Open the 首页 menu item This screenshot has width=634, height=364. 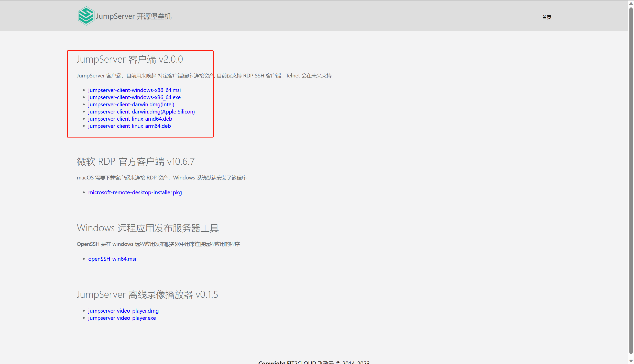pyautogui.click(x=546, y=17)
